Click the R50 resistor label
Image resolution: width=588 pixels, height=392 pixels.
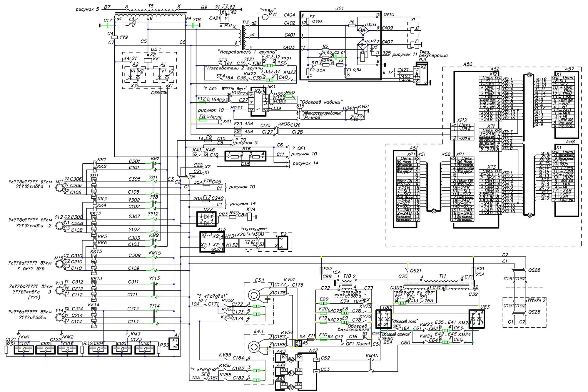290,92
